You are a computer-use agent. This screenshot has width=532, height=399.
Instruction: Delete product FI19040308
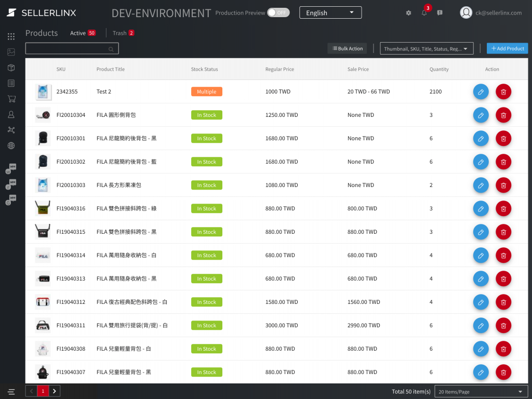point(503,349)
